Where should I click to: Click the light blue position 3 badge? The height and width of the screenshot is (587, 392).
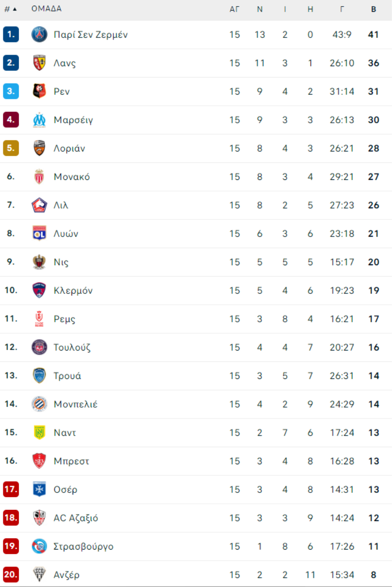[x=10, y=91]
